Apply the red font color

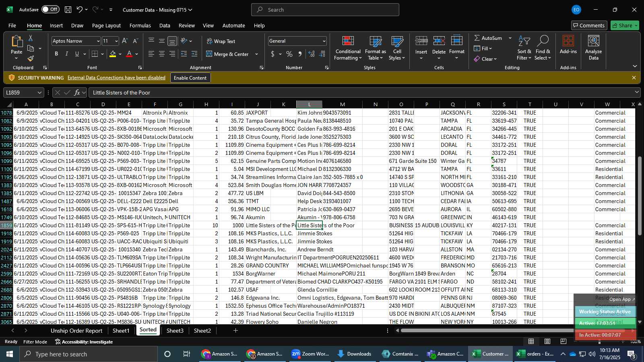129,54
